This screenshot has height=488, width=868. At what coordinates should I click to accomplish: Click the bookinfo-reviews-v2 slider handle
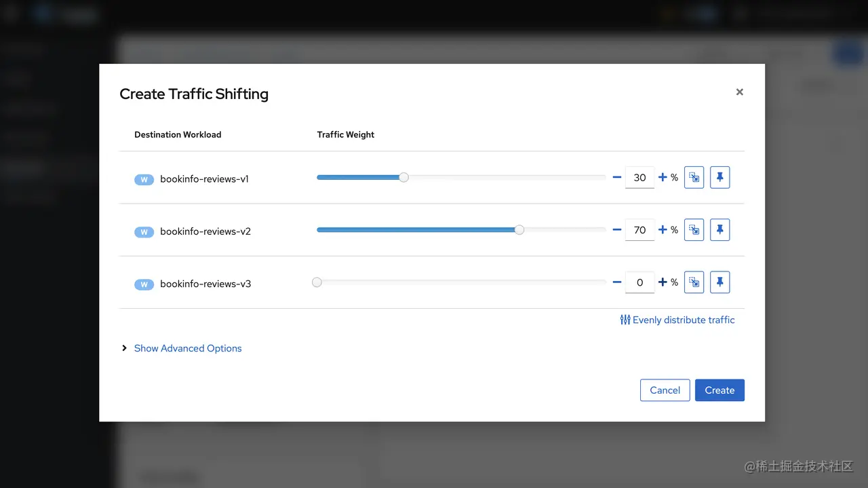coord(519,229)
